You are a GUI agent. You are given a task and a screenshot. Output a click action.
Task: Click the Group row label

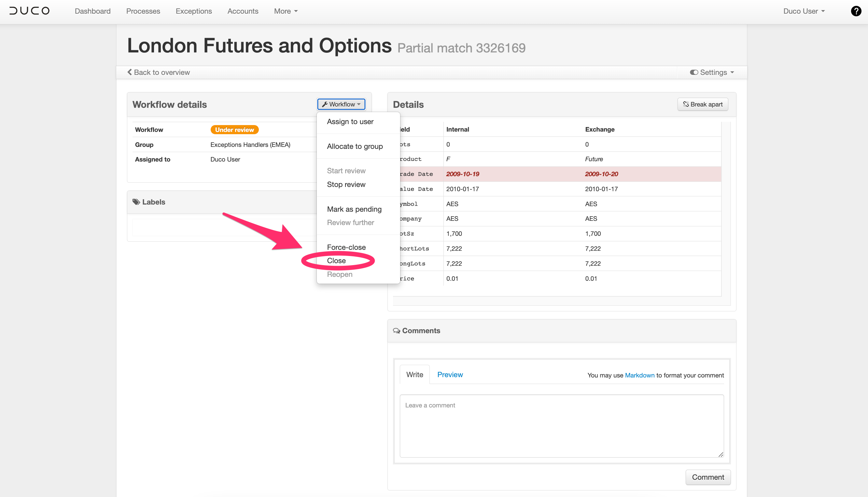point(144,145)
